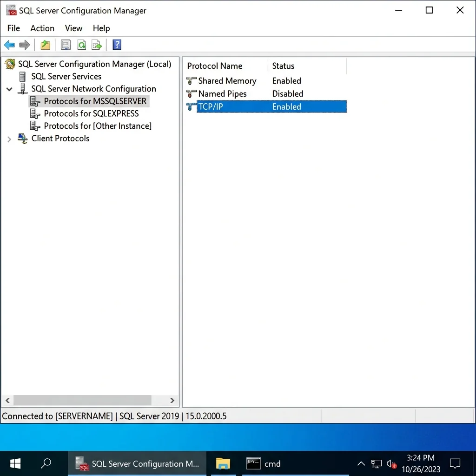Click the Back arrow toolbar button
Image resolution: width=476 pixels, height=476 pixels.
click(x=9, y=45)
